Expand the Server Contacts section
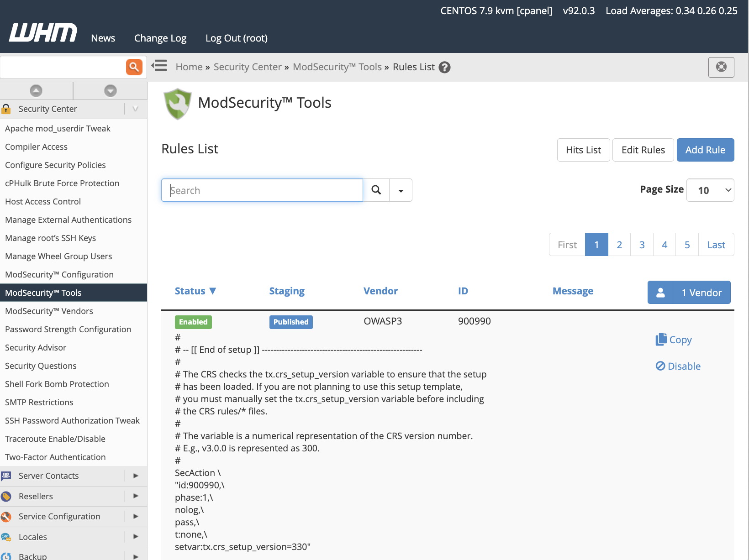749x560 pixels. tap(135, 476)
